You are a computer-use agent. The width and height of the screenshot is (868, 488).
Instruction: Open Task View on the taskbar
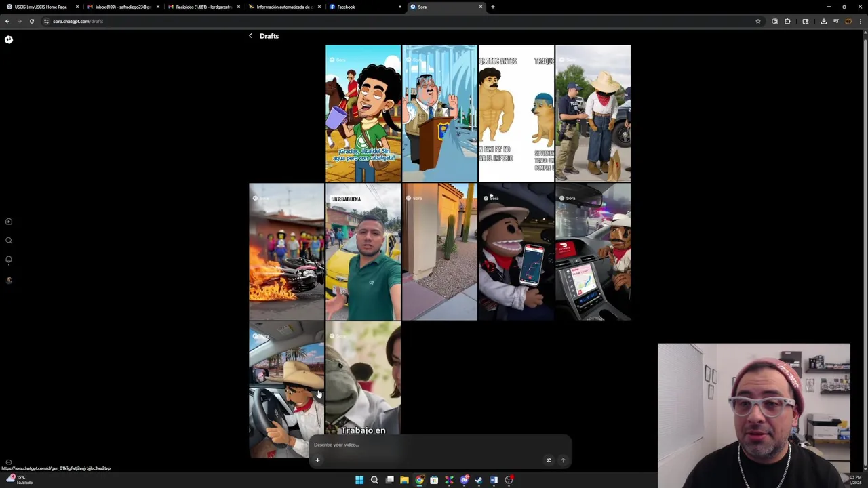click(x=389, y=480)
